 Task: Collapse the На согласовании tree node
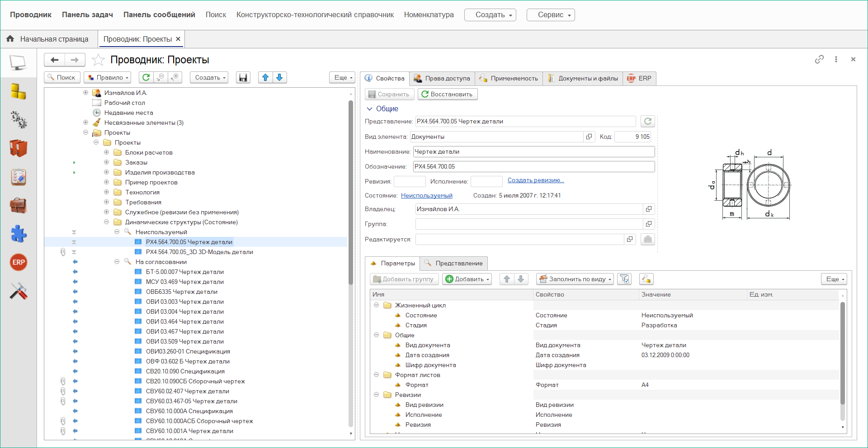pyautogui.click(x=117, y=262)
